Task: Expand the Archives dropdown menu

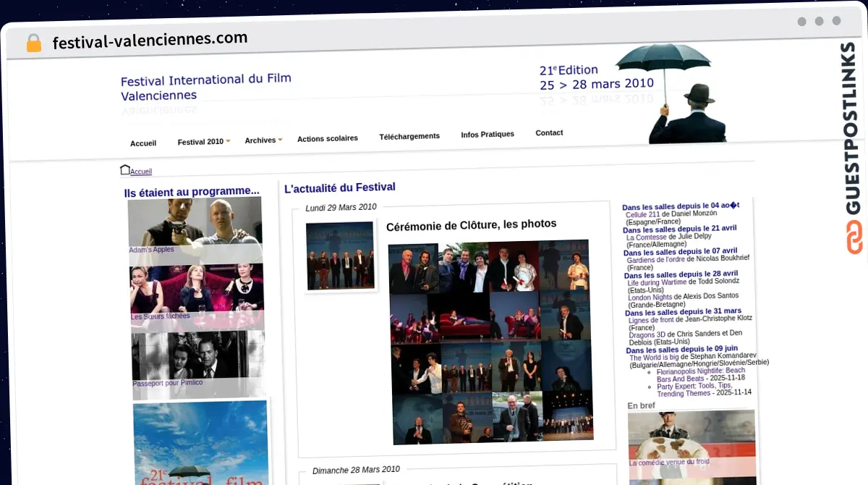Action: coord(260,140)
